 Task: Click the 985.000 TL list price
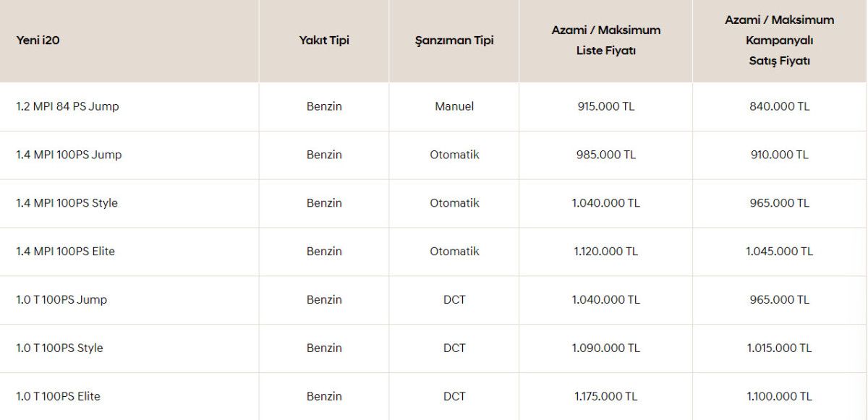point(606,155)
